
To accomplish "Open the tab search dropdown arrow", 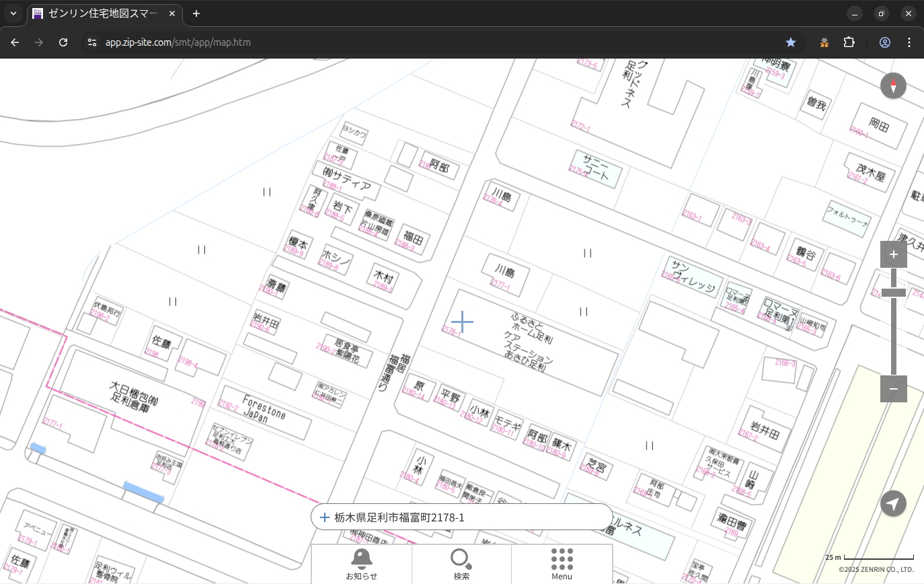I will (13, 13).
